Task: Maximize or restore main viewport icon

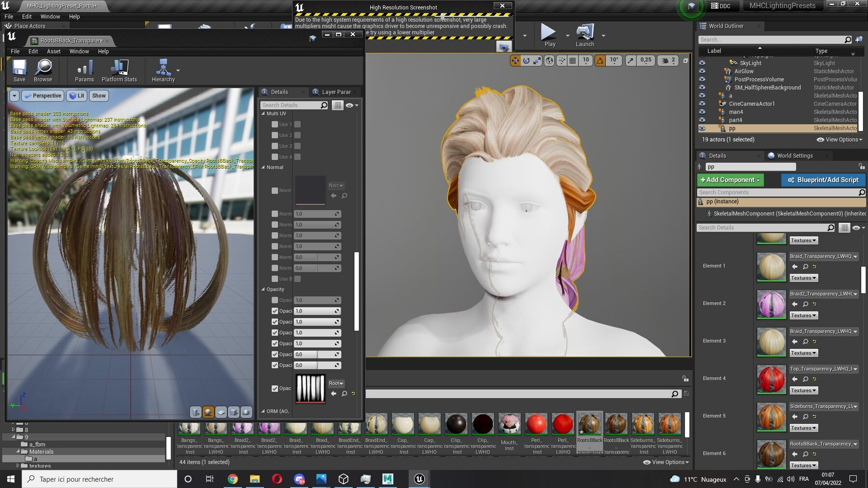Action: [x=685, y=61]
